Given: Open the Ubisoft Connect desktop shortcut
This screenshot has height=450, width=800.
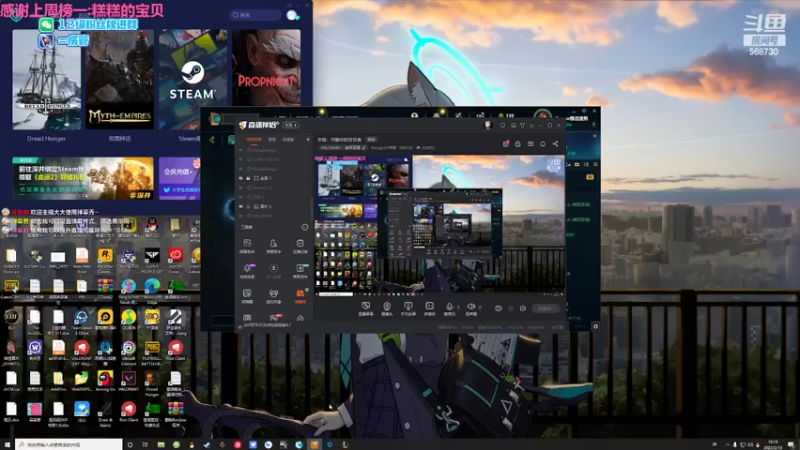Looking at the screenshot, I should coord(129,352).
